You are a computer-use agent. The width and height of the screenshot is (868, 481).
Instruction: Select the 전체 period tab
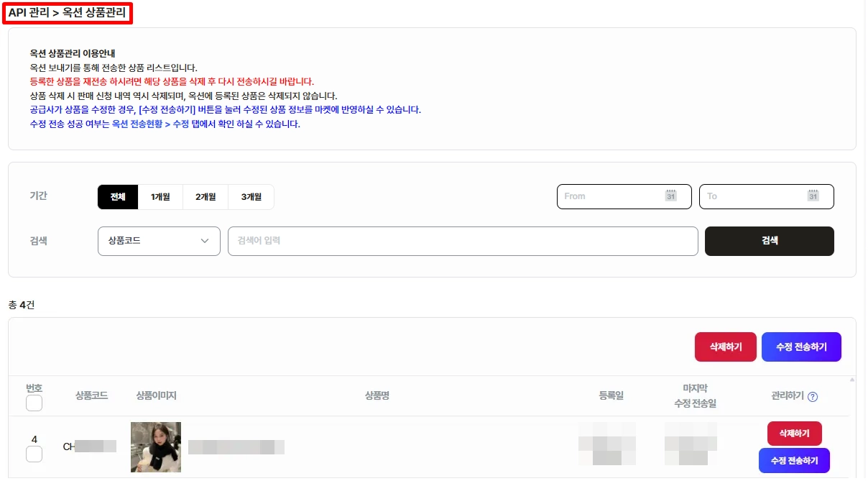[118, 197]
